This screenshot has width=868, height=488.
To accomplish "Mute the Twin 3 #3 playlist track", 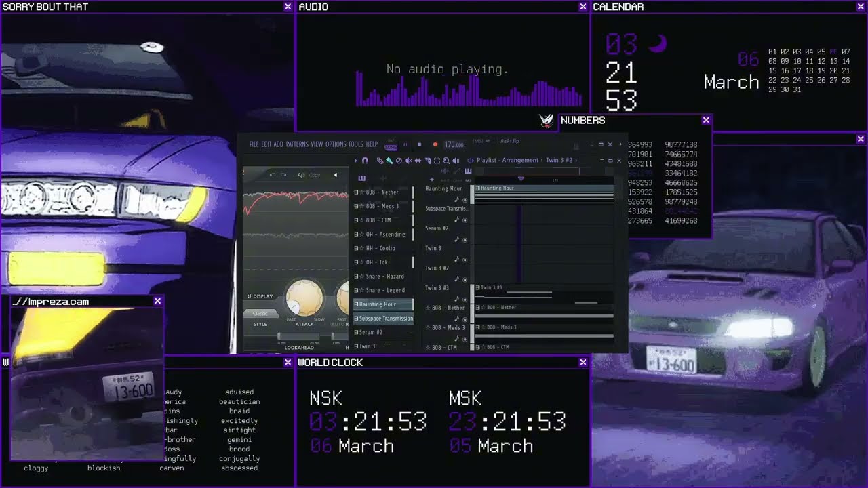I will pos(465,299).
